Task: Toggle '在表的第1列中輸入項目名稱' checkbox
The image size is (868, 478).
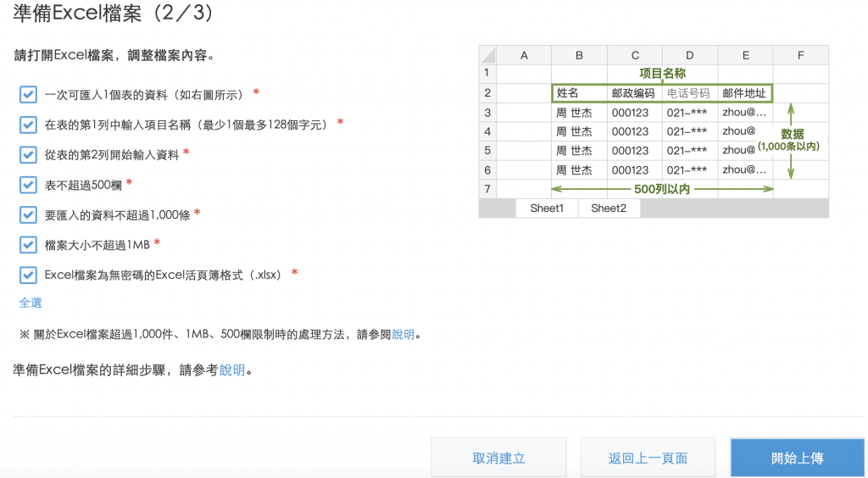Action: pyautogui.click(x=28, y=125)
